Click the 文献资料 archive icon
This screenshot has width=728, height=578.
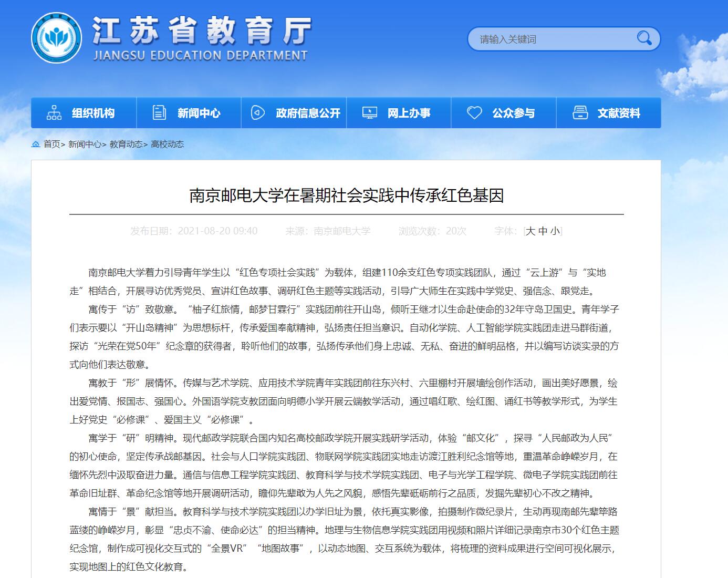[580, 113]
